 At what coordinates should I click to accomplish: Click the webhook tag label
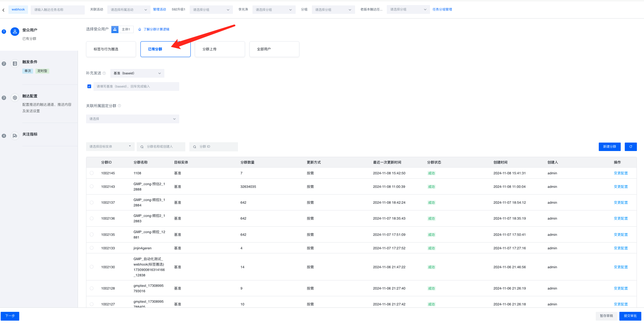(x=18, y=9)
